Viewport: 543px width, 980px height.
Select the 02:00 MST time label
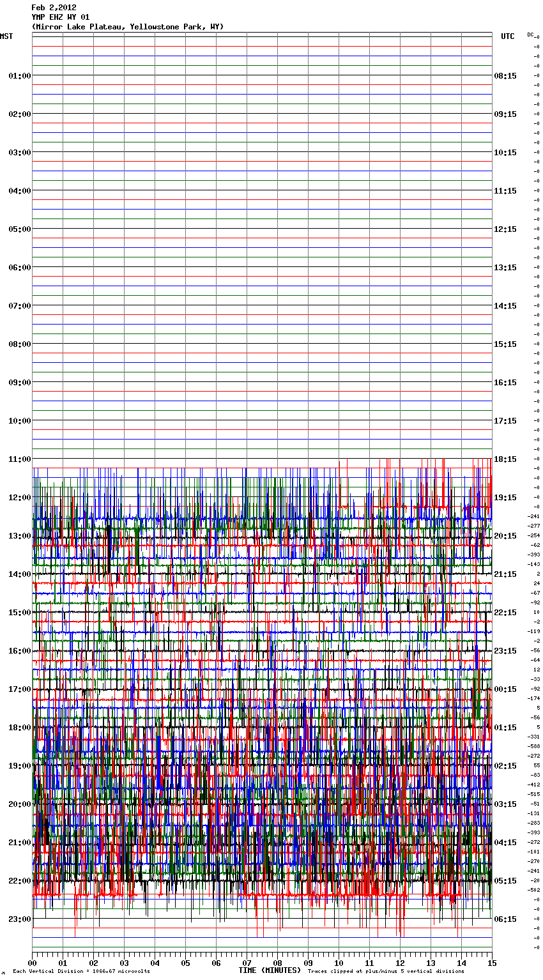20,114
